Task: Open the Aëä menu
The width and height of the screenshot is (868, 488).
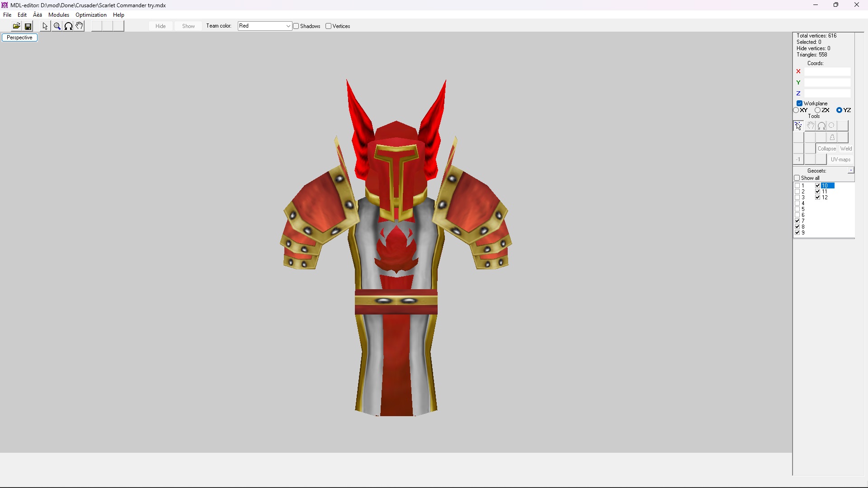Action: tap(38, 15)
